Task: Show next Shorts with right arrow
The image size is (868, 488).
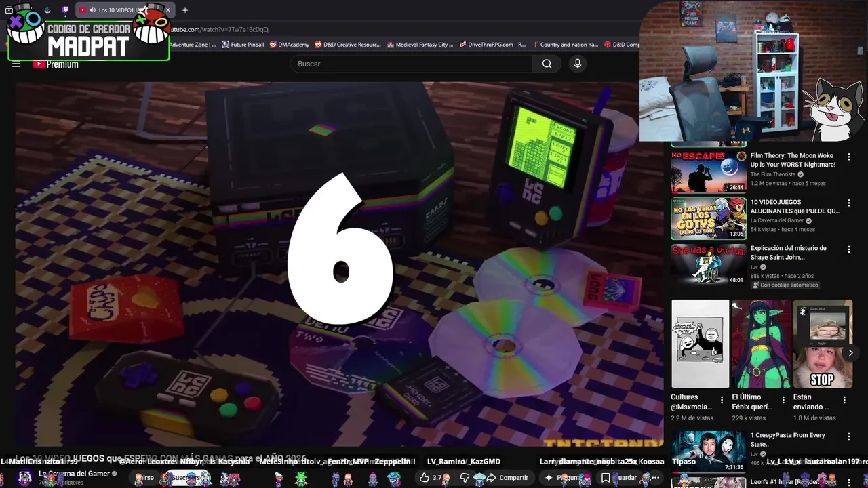Action: click(x=850, y=353)
